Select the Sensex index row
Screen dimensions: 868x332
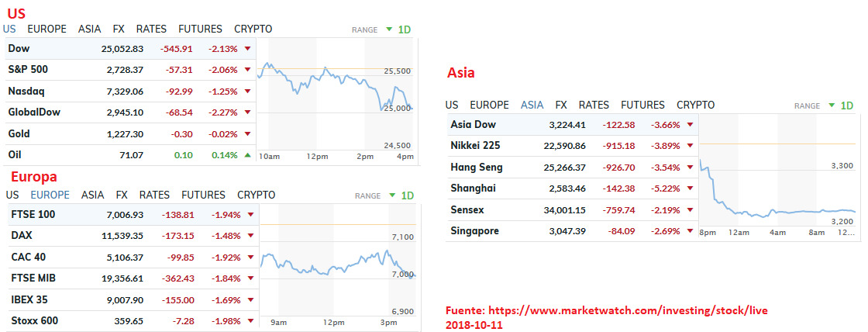tap(467, 209)
